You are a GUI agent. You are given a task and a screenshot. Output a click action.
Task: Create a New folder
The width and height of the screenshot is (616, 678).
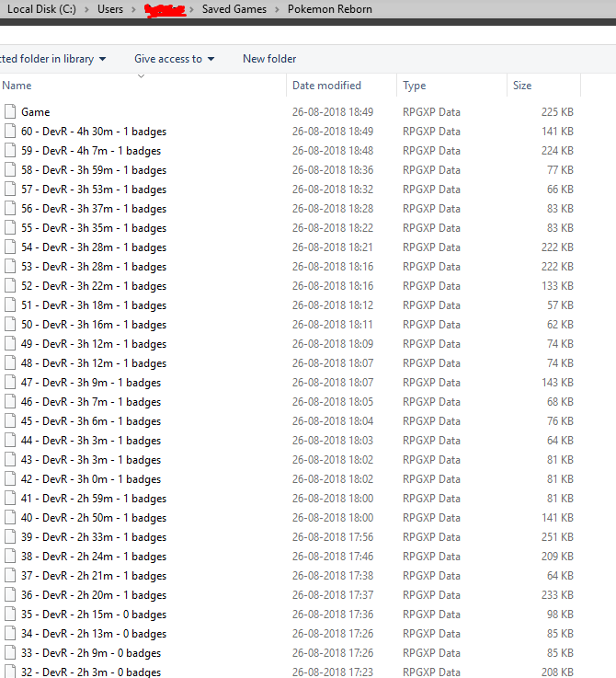coord(269,59)
